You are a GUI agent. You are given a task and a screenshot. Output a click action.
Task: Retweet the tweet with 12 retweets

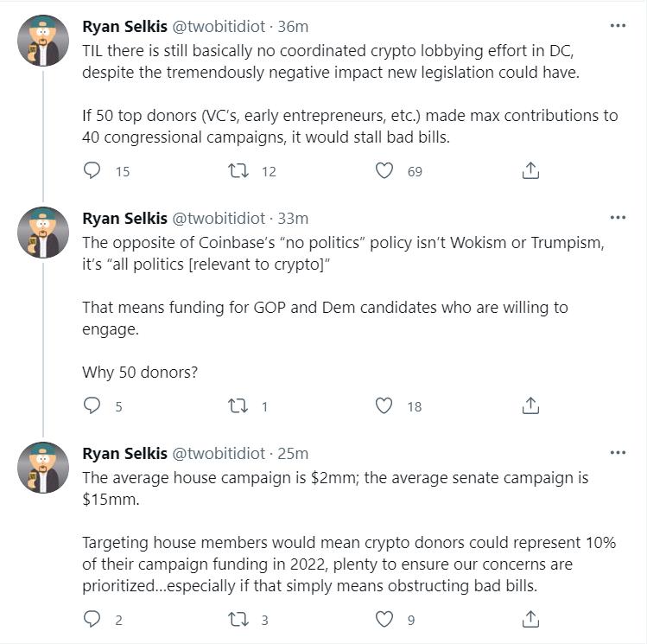click(x=238, y=171)
